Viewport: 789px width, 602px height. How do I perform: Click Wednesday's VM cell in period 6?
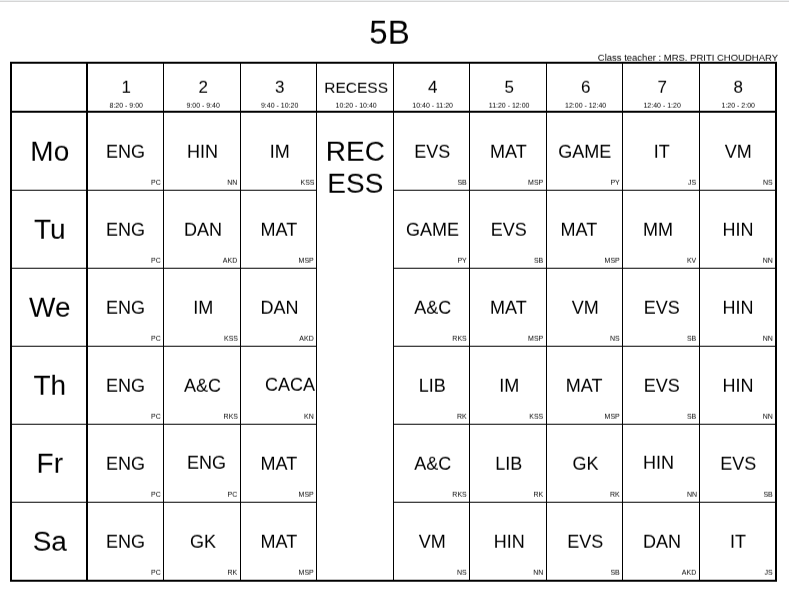point(585,308)
